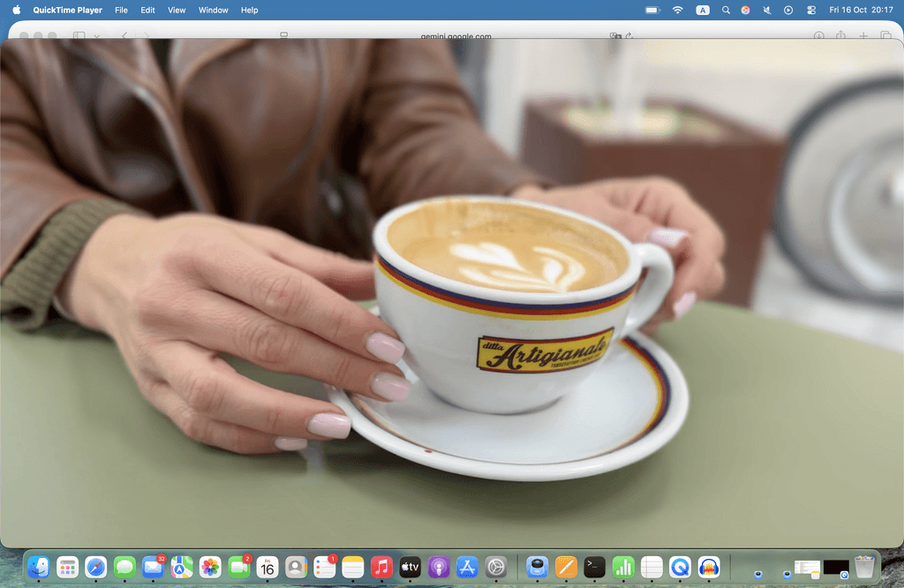Open Music from the Dock

coord(381,567)
